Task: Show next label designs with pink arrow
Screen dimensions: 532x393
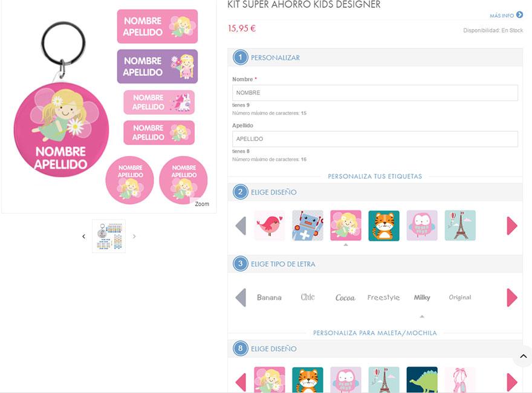Action: [x=512, y=226]
